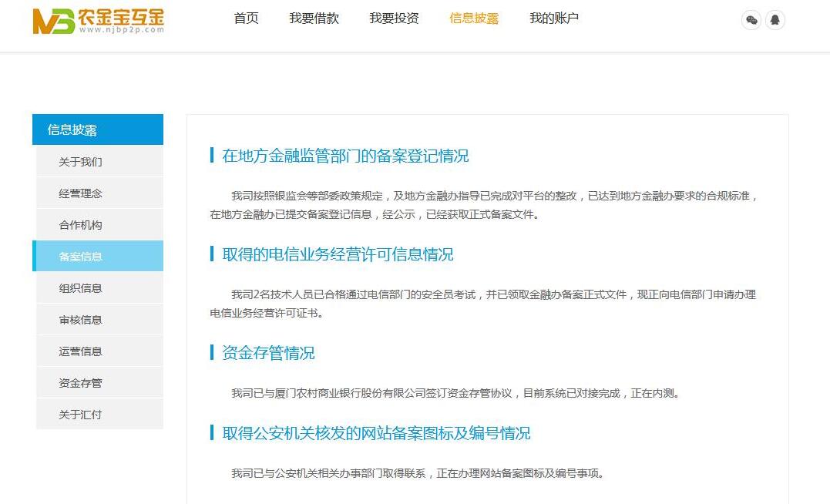
Task: Select 资金存管 in the sidebar
Action: click(x=81, y=383)
